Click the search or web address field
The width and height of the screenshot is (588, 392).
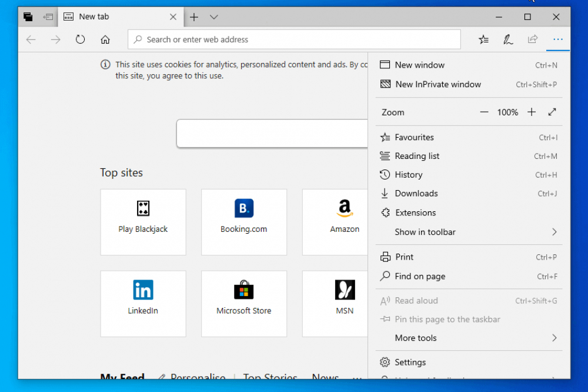(294, 39)
